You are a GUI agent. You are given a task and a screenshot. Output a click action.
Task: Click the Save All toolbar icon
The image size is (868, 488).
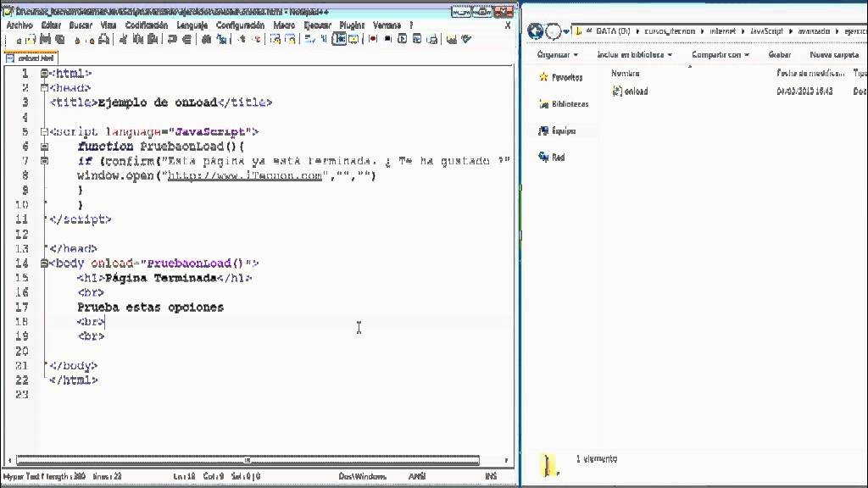tap(60, 39)
